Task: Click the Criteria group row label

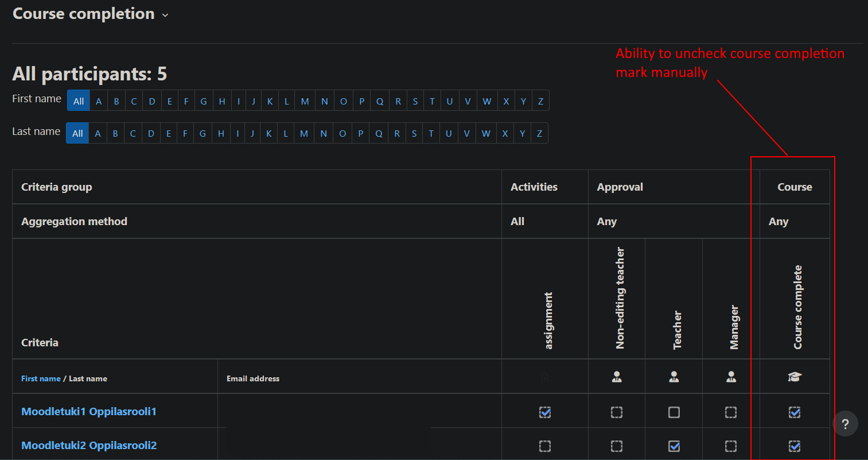Action: pyautogui.click(x=57, y=187)
